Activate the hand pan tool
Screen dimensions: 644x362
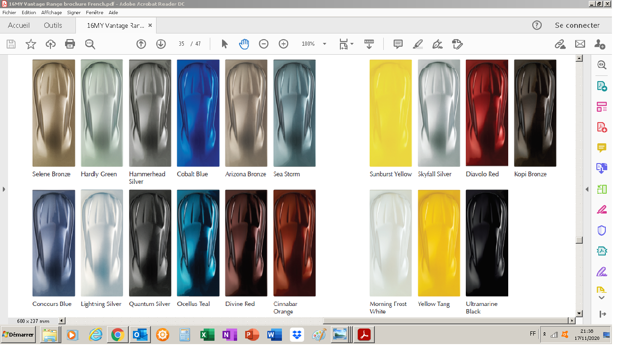244,44
